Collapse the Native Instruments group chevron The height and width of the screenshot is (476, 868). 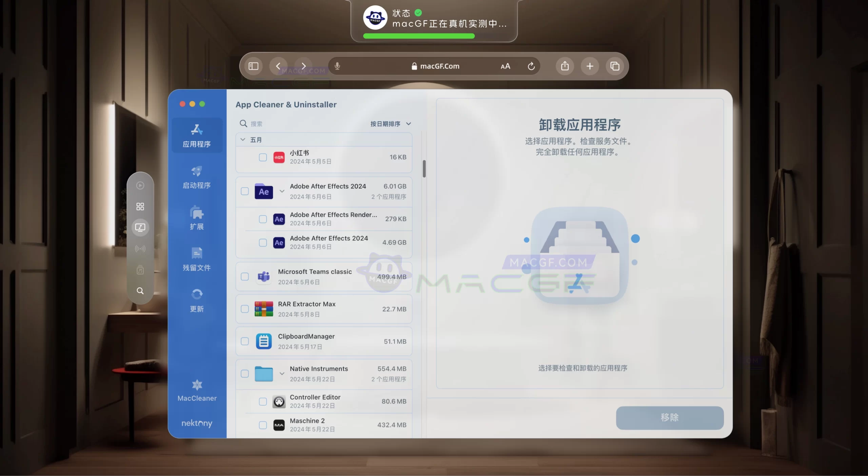[282, 374]
